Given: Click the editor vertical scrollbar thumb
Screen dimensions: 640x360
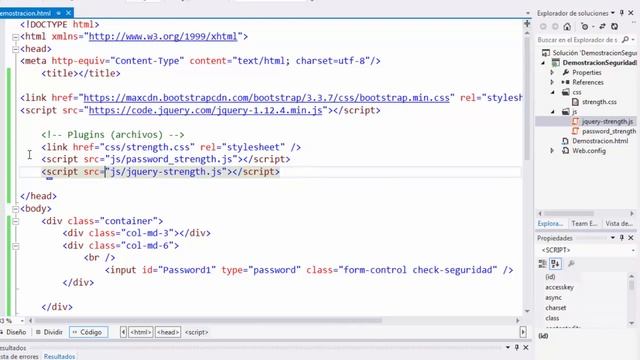Looking at the screenshot, I should 527,98.
